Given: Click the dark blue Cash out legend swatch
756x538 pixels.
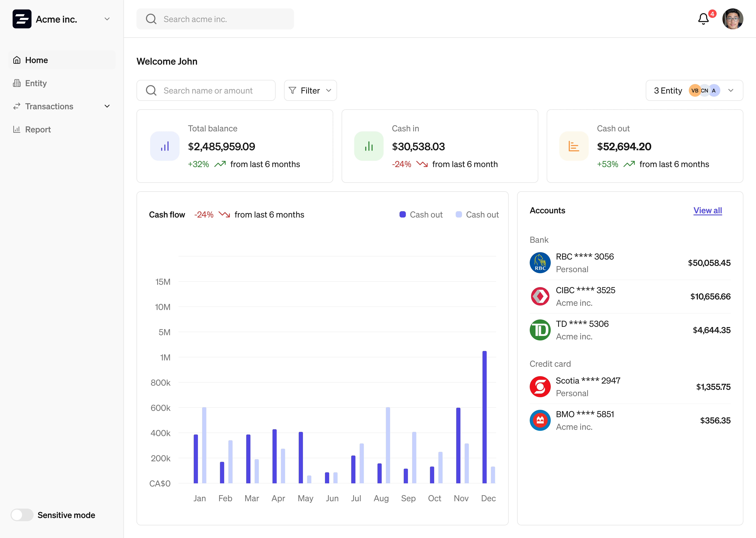Looking at the screenshot, I should [402, 214].
